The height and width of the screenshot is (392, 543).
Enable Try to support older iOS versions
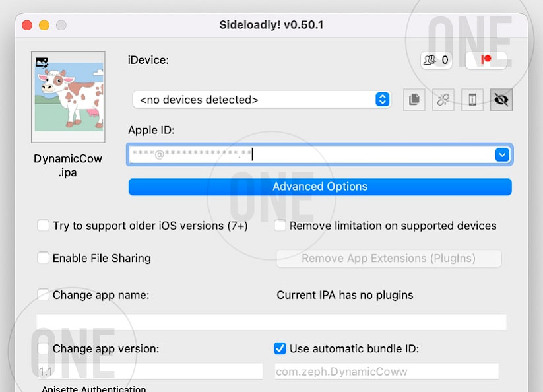[43, 226]
